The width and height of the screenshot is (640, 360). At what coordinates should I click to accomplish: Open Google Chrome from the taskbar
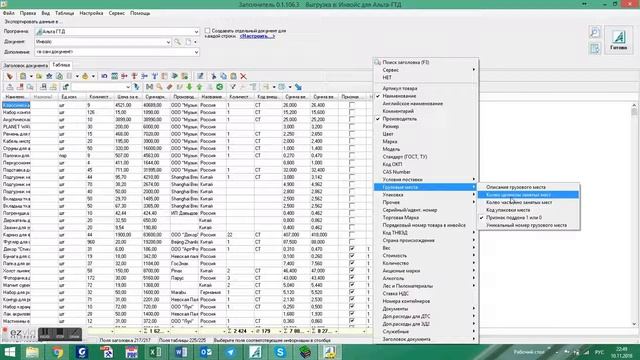57,352
